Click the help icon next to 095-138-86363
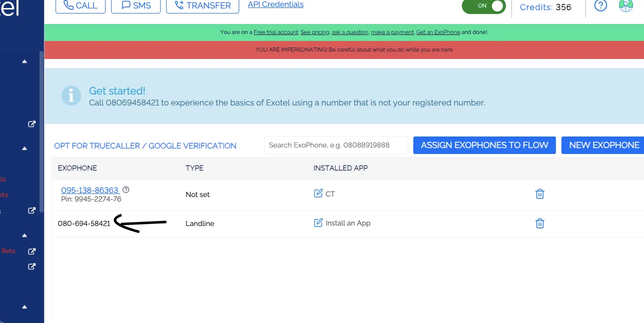The image size is (644, 323). [x=126, y=189]
